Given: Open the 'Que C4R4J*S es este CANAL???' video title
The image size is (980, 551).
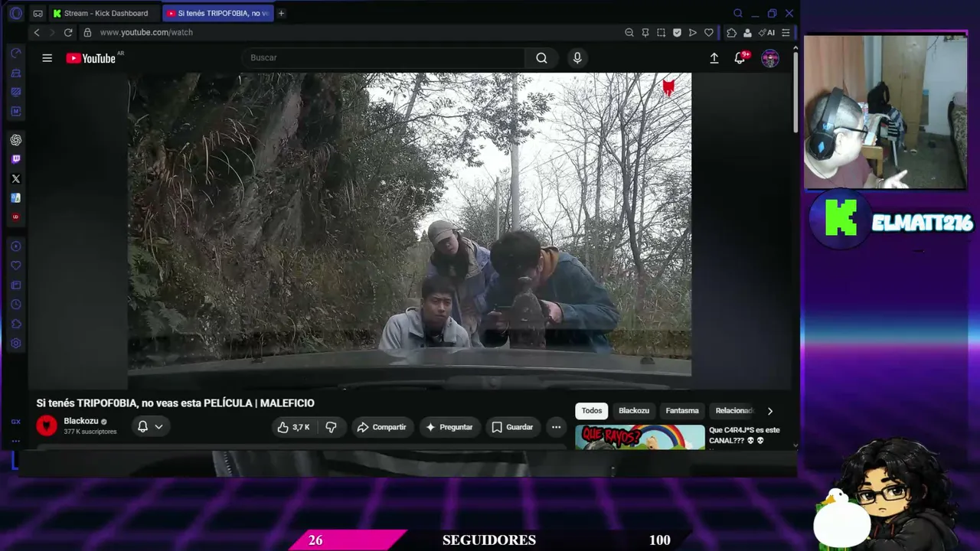Looking at the screenshot, I should (744, 435).
